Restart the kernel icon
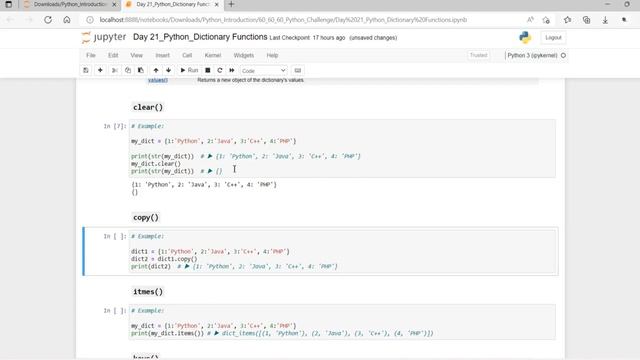This screenshot has height=360, width=640. click(x=220, y=70)
